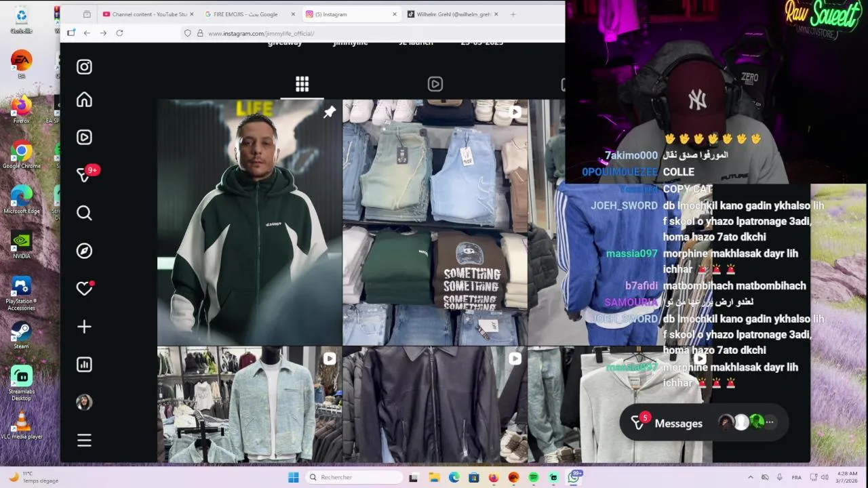Open the Windows Start menu
Viewport: 868px width, 488px height.
pos(293,477)
